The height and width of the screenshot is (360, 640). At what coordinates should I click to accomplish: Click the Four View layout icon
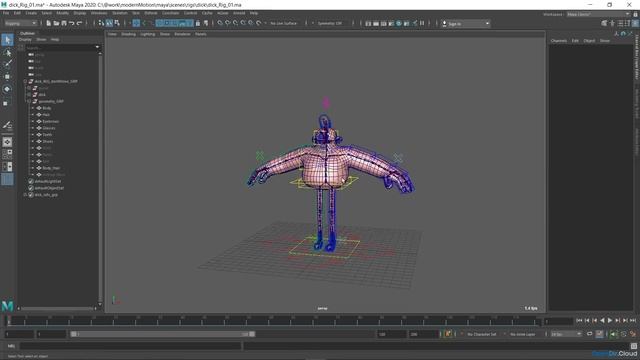7,154
